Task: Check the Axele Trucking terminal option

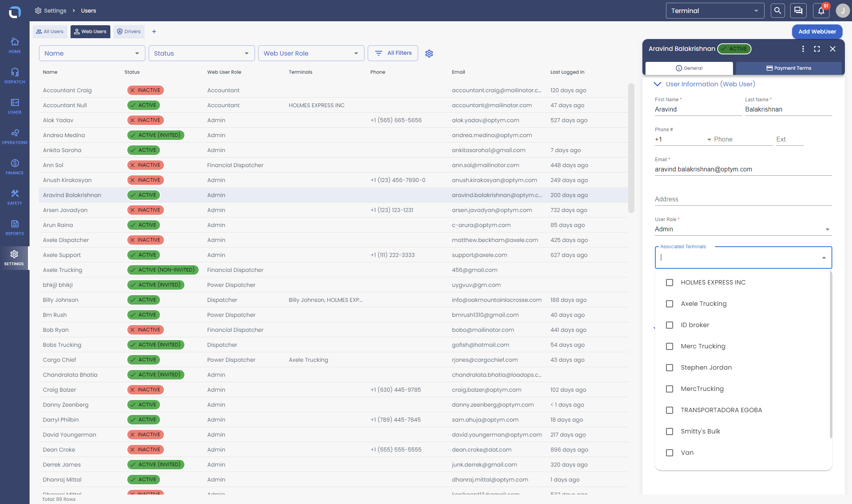Action: [670, 304]
